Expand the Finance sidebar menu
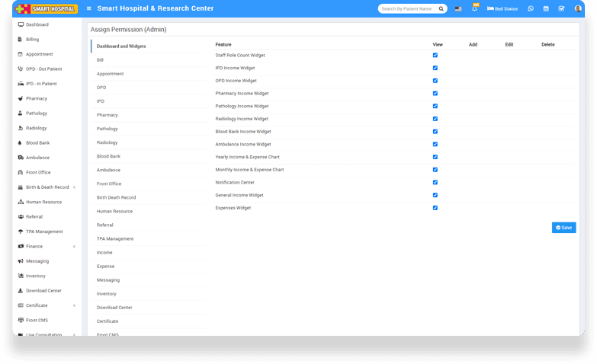The height and width of the screenshot is (364, 597). tap(47, 246)
